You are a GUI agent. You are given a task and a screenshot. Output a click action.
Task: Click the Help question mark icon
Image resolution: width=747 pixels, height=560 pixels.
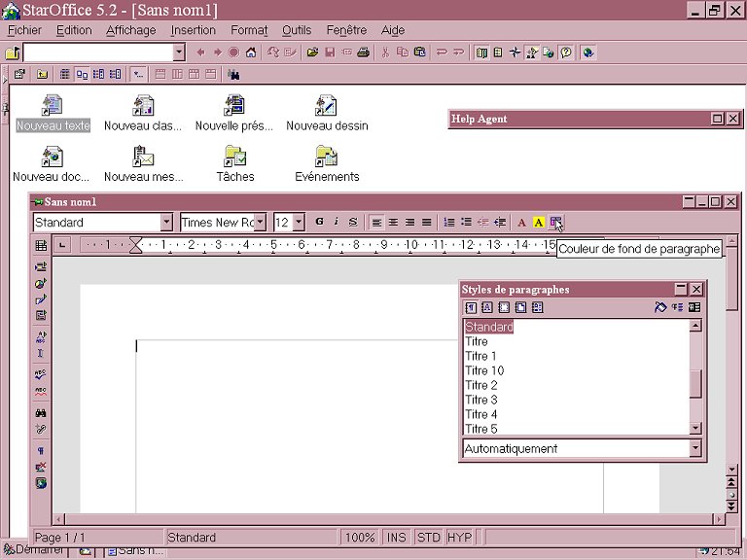[566, 52]
